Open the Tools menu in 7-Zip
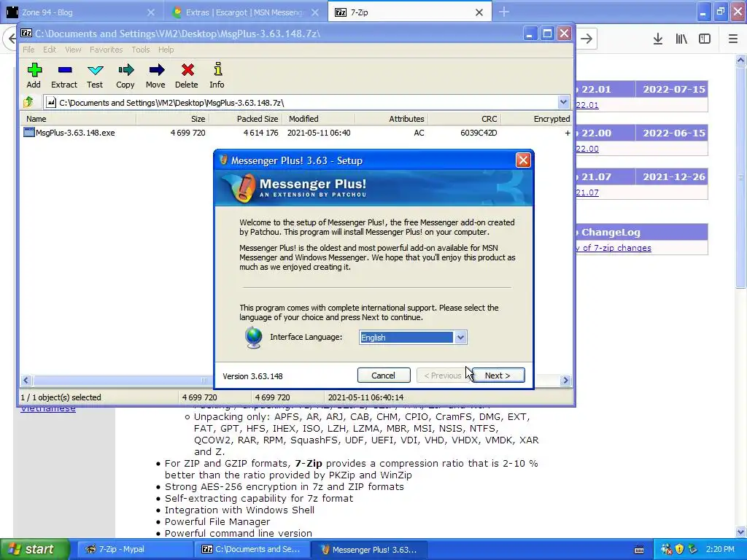The width and height of the screenshot is (747, 560). pyautogui.click(x=141, y=50)
